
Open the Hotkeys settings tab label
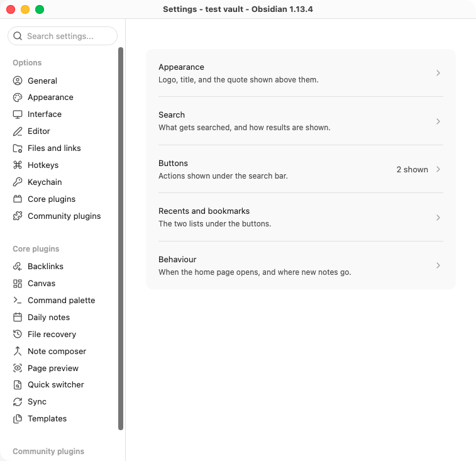[x=43, y=165]
